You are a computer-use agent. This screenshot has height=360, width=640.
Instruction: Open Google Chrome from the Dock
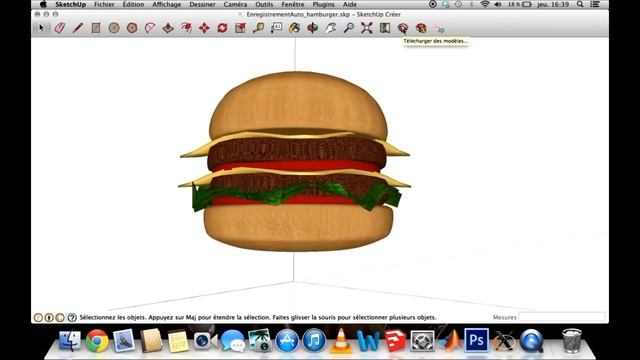[x=97, y=340]
